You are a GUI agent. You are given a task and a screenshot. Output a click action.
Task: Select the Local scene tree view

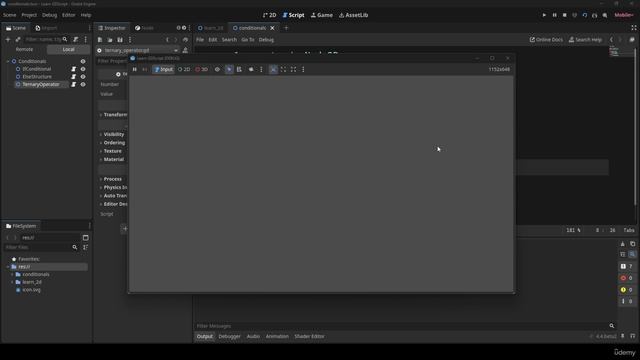(x=68, y=49)
